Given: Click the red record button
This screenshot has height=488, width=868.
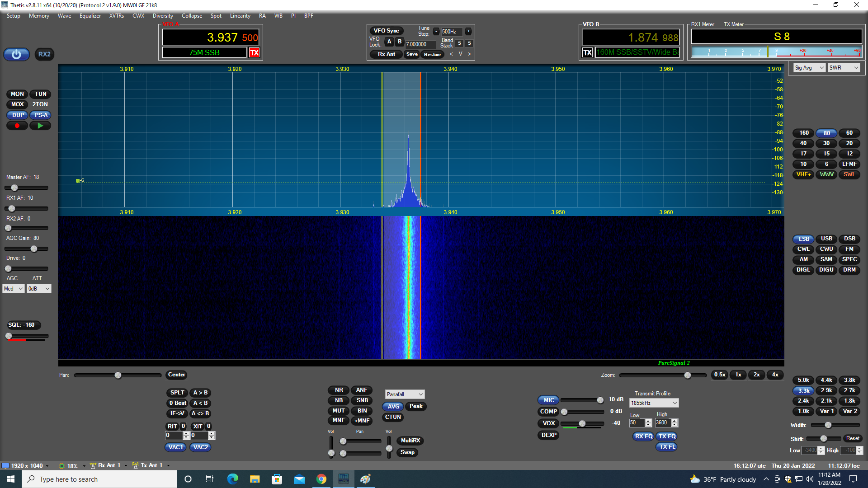Looking at the screenshot, I should pyautogui.click(x=17, y=126).
